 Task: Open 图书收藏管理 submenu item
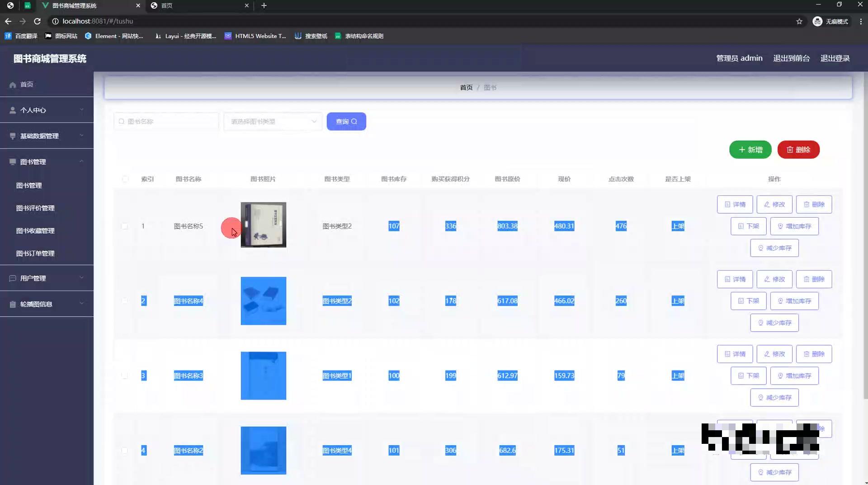(x=35, y=231)
